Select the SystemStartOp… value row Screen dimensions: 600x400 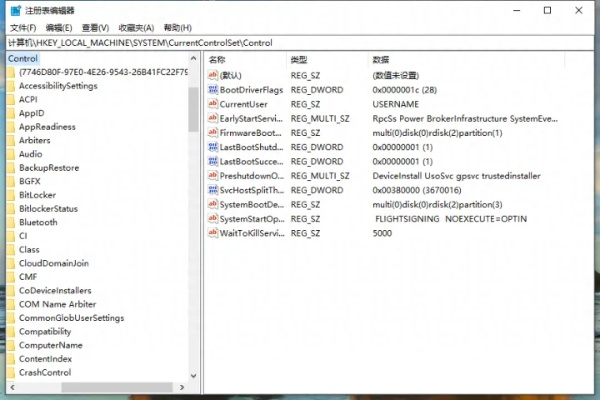250,218
